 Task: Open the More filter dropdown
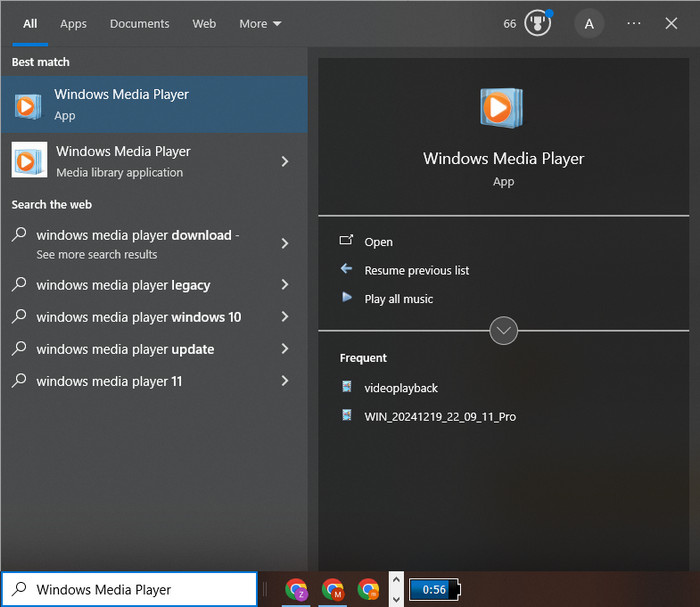click(260, 24)
